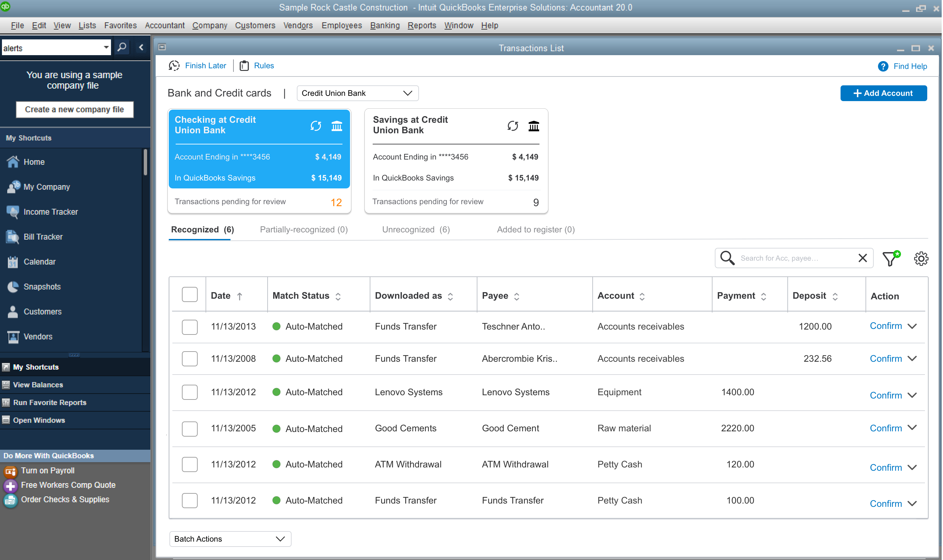Toggle the checkbox for Lenovo Systems transaction

coord(190,392)
